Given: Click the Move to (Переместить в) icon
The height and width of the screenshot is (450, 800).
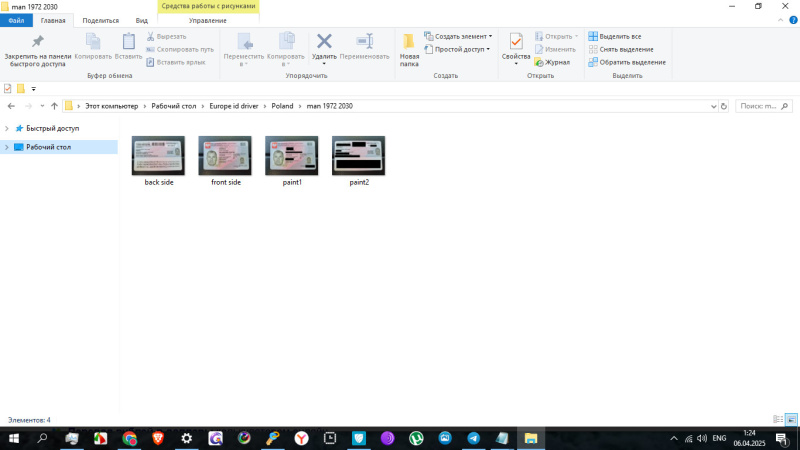Looking at the screenshot, I should 243,46.
